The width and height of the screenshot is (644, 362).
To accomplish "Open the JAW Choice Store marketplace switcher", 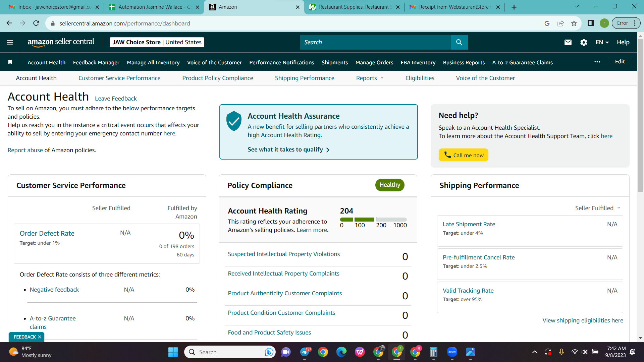I will [157, 42].
